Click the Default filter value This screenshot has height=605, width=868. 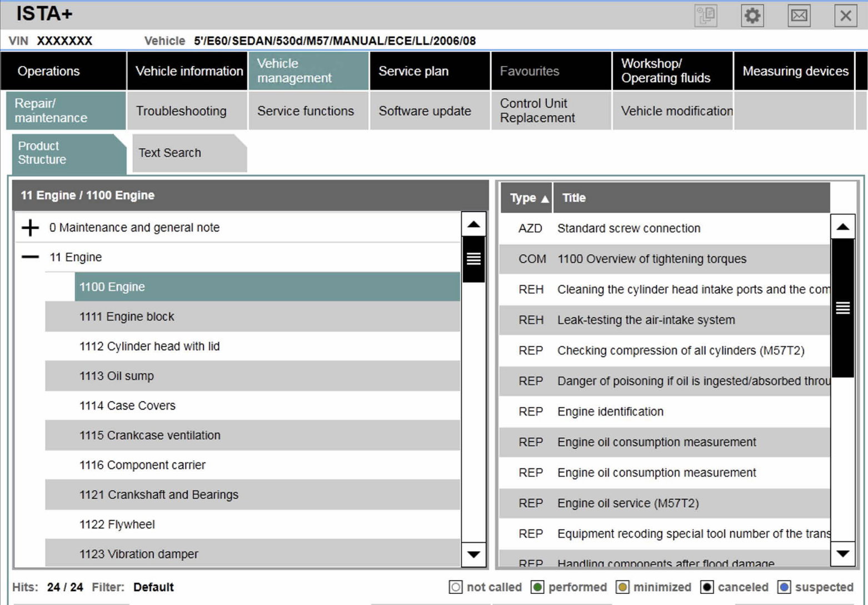click(153, 587)
